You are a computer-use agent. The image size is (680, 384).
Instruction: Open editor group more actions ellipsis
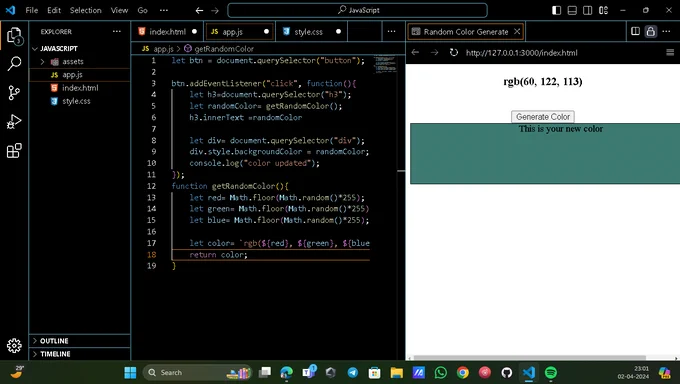click(x=391, y=31)
